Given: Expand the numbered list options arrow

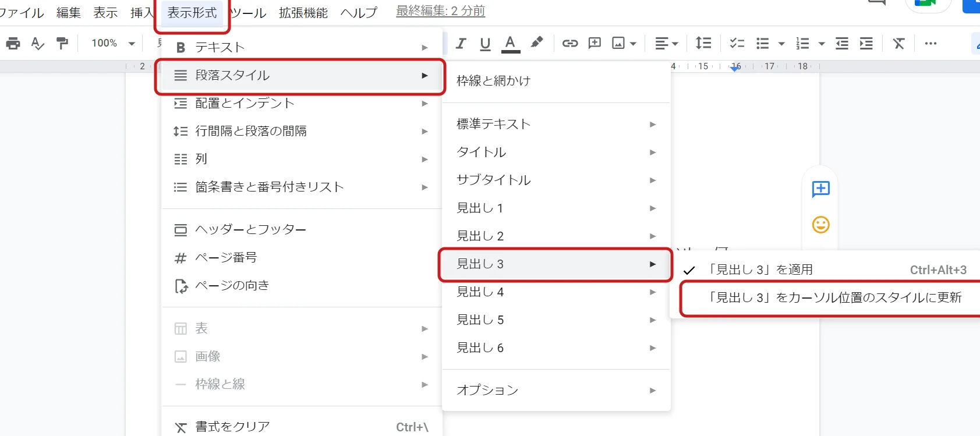Looking at the screenshot, I should point(822,44).
